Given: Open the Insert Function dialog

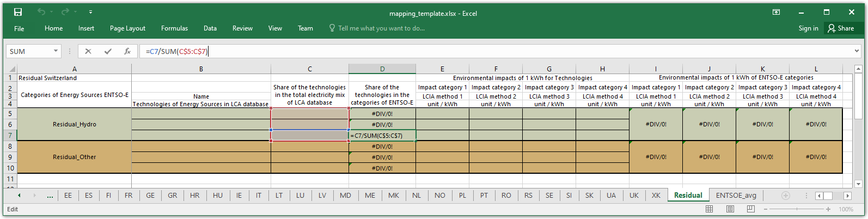Looking at the screenshot, I should click(127, 51).
